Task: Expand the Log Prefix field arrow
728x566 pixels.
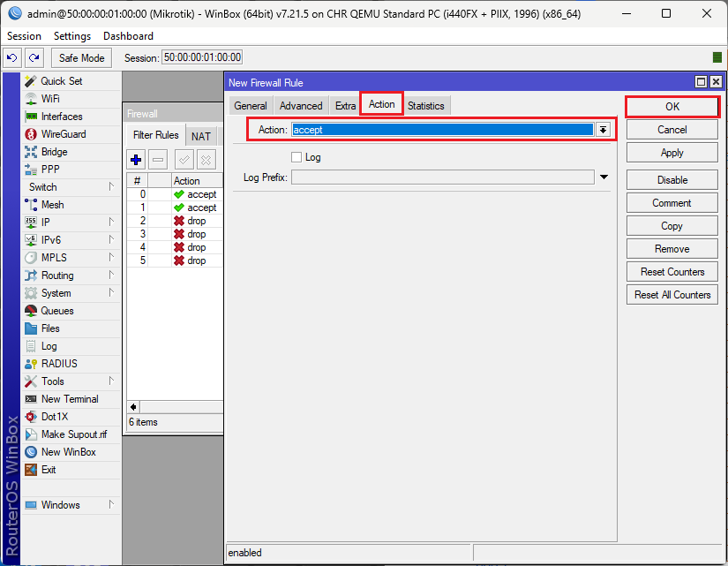Action: click(x=604, y=177)
